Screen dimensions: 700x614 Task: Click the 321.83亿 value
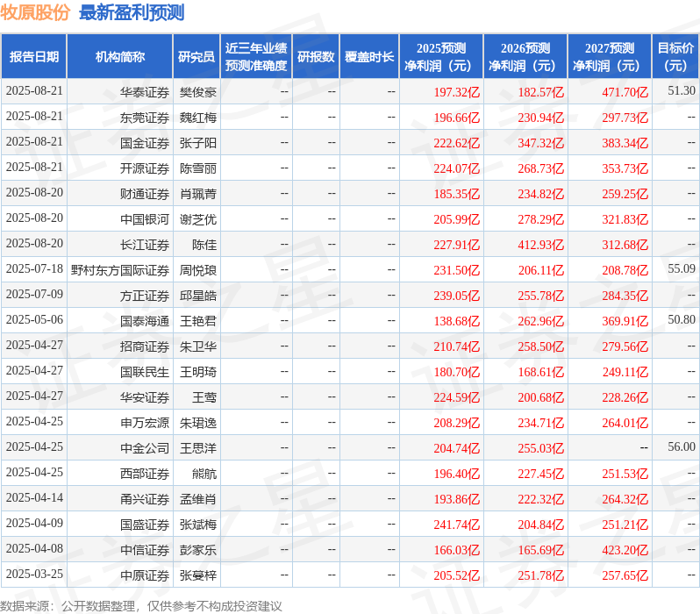625,219
